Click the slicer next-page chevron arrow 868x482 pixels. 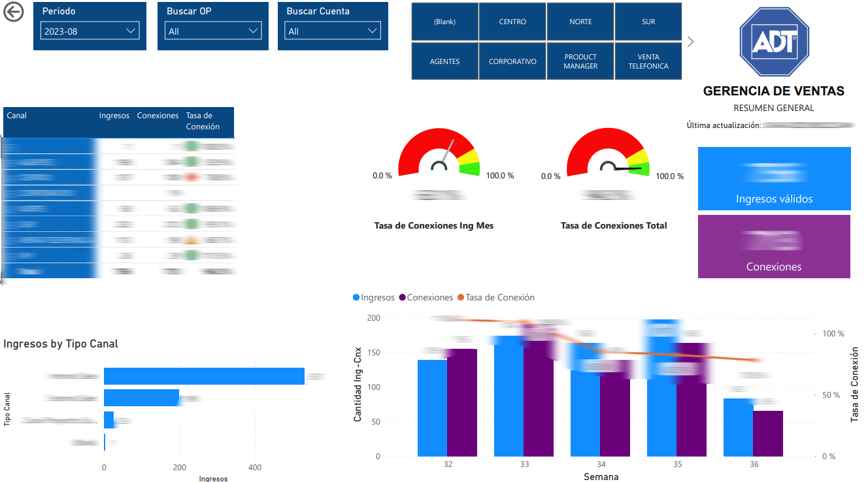point(691,41)
